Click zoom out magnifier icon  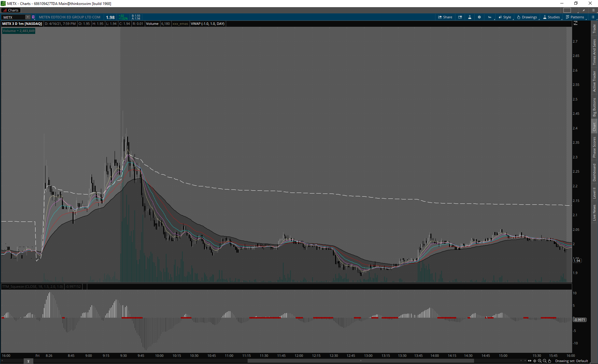545,361
